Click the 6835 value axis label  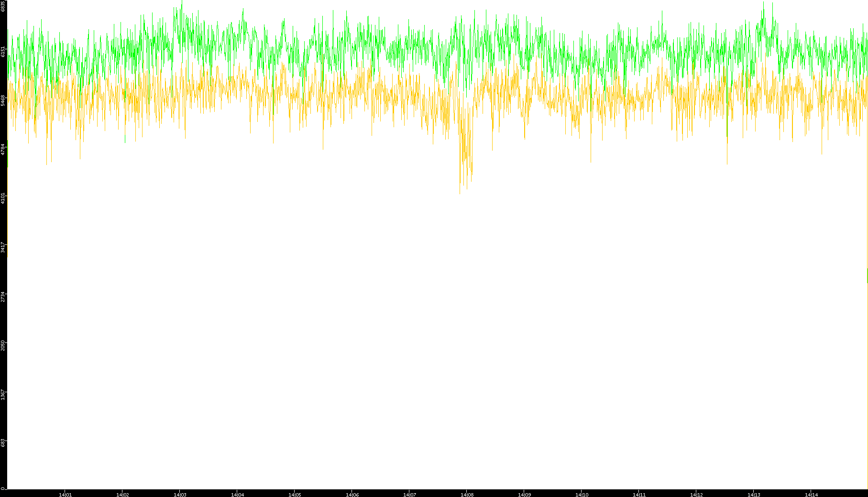(x=3, y=6)
